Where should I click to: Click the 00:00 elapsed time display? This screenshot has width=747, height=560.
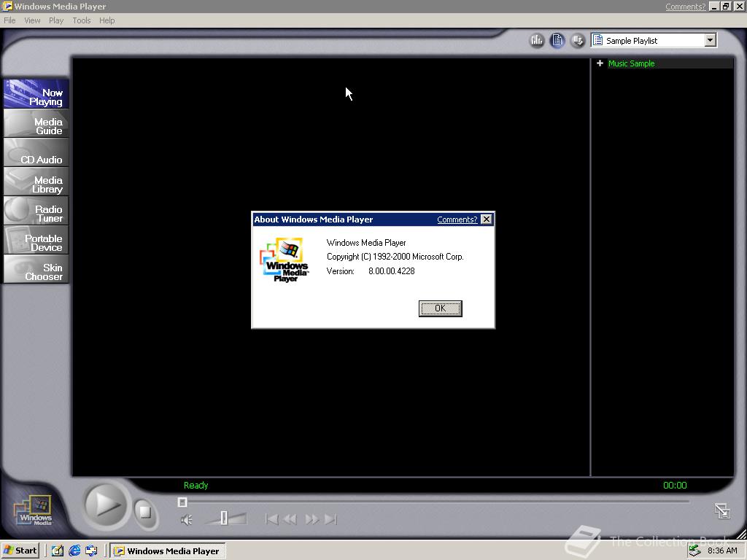[675, 485]
